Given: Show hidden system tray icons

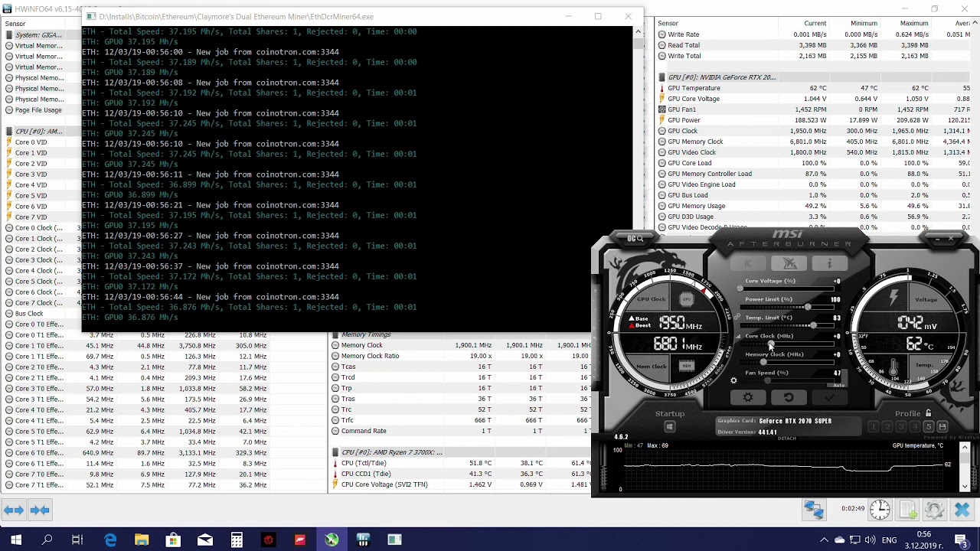Looking at the screenshot, I should coord(824,540).
